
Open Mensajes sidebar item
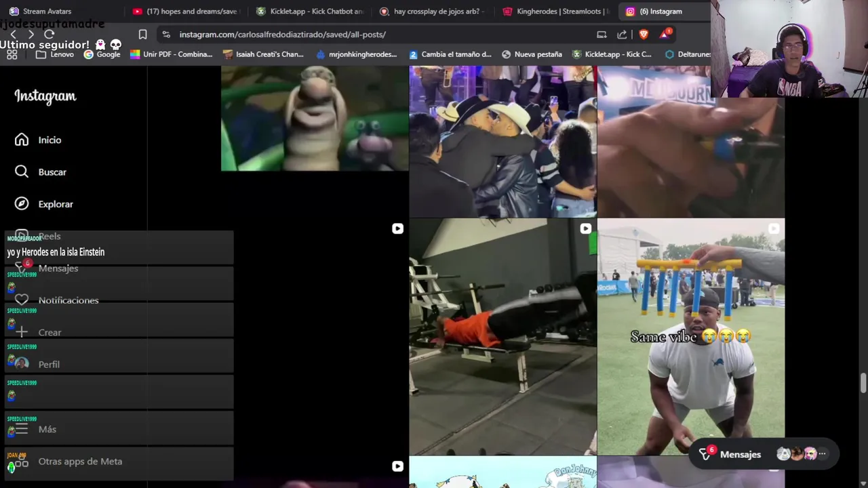[58, 268]
